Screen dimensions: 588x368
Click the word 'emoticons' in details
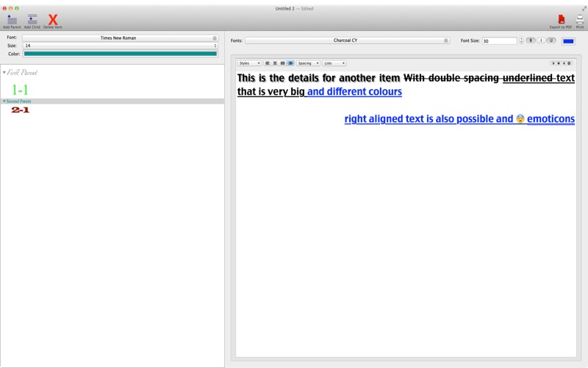(x=551, y=118)
